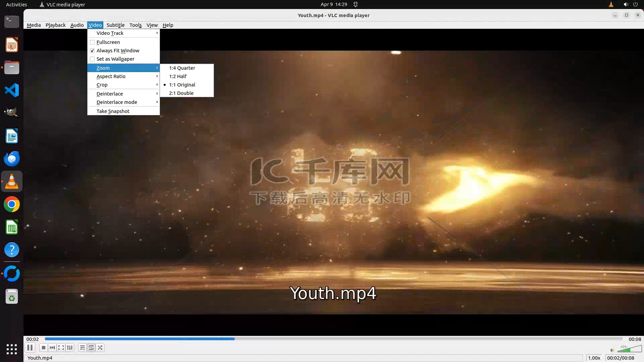Mute audio with the speaker icon
The image size is (644, 362).
coord(612,350)
